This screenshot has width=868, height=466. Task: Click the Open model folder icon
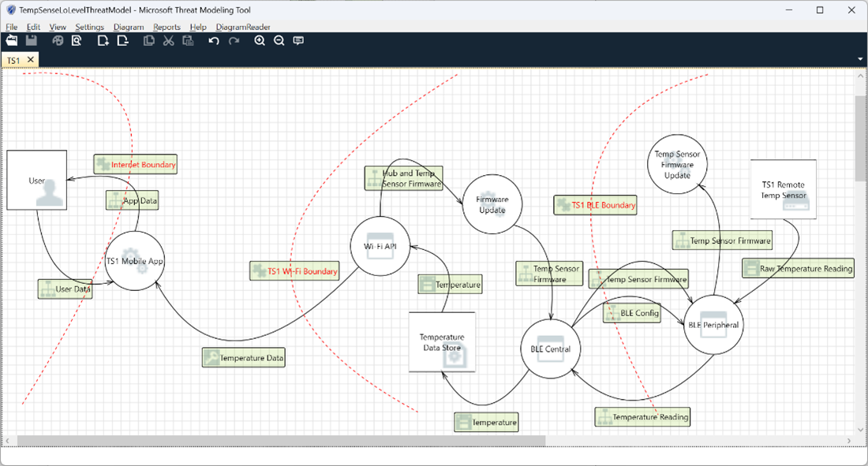(12, 41)
